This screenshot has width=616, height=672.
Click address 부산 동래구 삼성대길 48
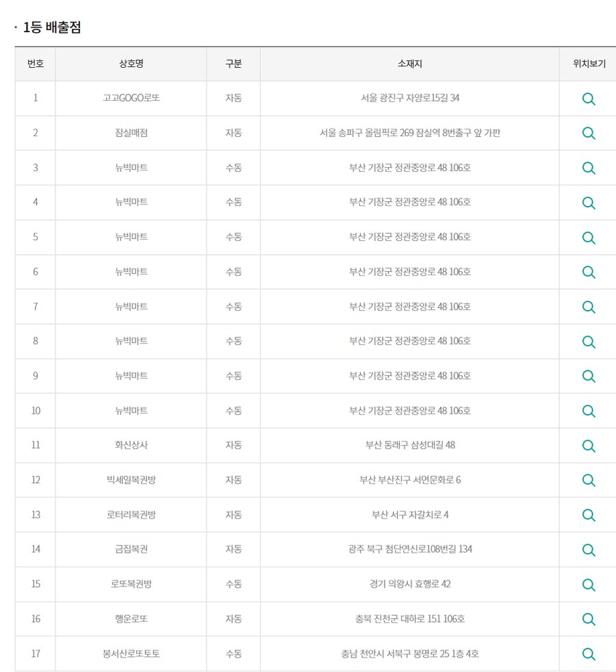click(x=410, y=445)
